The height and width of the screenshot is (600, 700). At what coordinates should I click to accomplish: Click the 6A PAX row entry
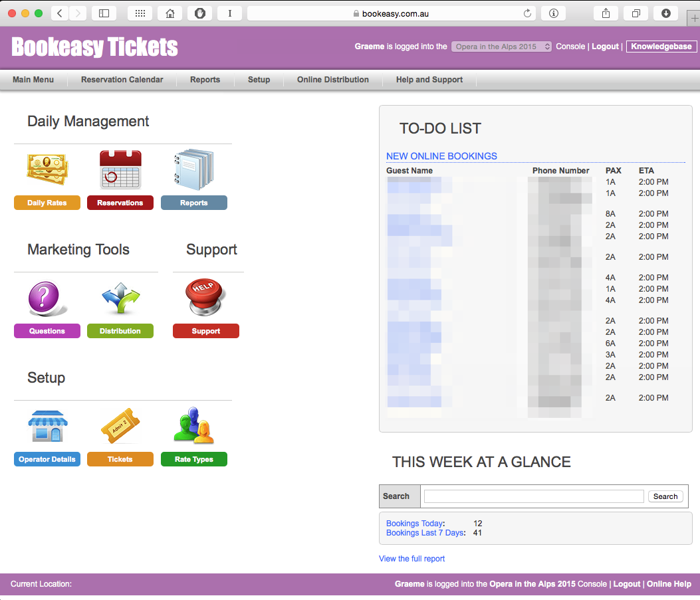610,343
